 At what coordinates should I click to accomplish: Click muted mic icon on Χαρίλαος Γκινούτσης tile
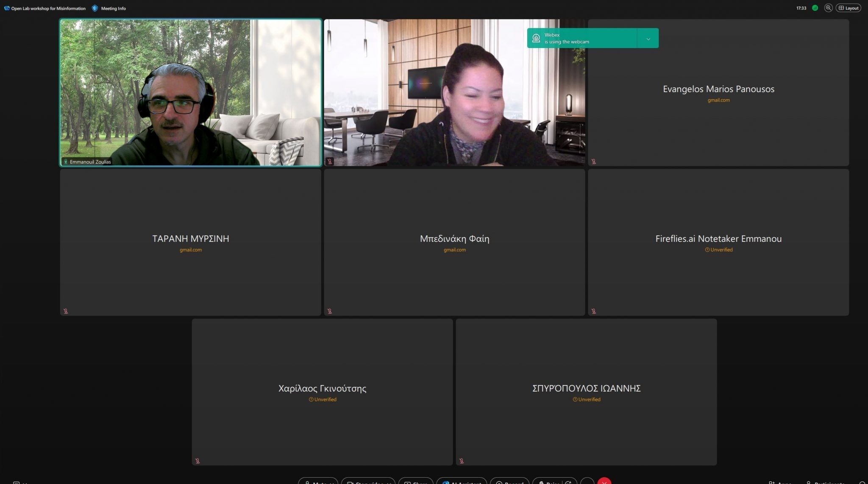(x=198, y=461)
